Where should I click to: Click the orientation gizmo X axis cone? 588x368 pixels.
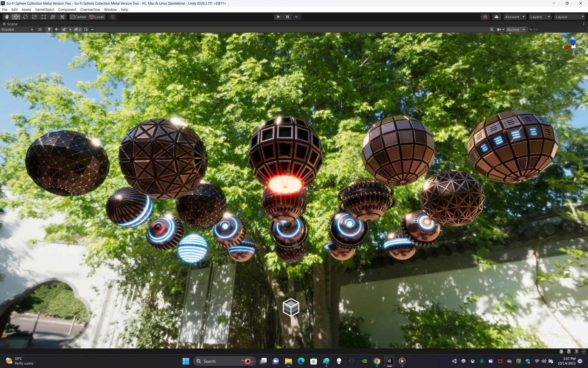pos(567,47)
